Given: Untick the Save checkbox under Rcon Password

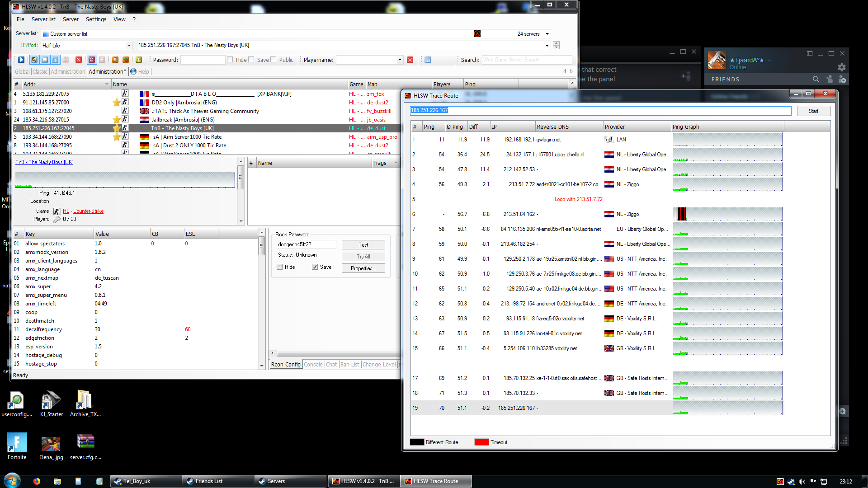Looking at the screenshot, I should (x=315, y=267).
